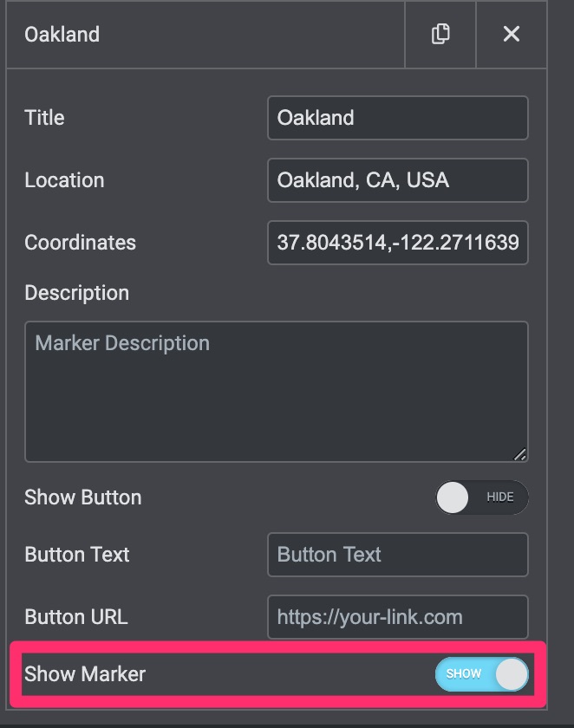
Task: Click the "Coordinates" field label
Action: click(x=80, y=243)
